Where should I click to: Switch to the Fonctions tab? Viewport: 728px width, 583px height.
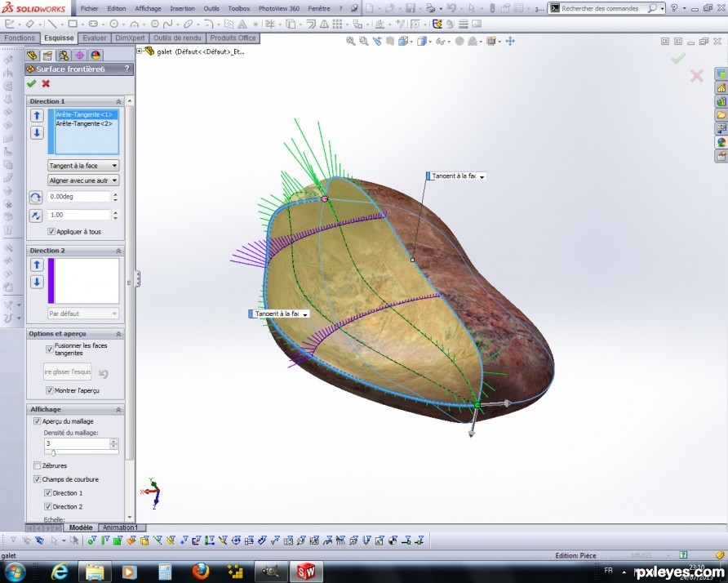tap(20, 38)
